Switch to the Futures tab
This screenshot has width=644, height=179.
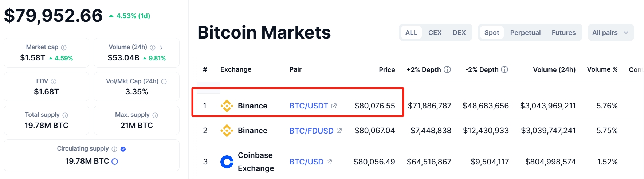(563, 33)
